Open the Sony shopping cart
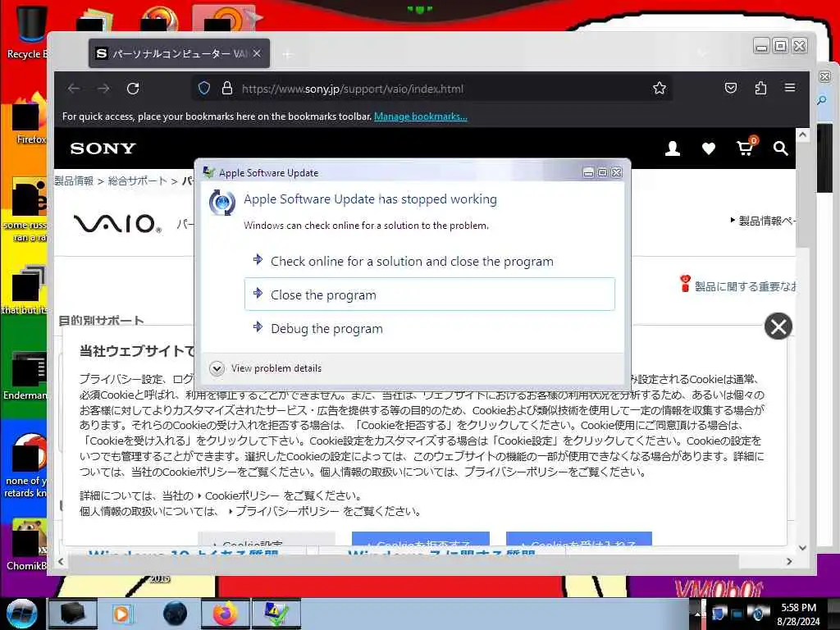 pos(746,148)
